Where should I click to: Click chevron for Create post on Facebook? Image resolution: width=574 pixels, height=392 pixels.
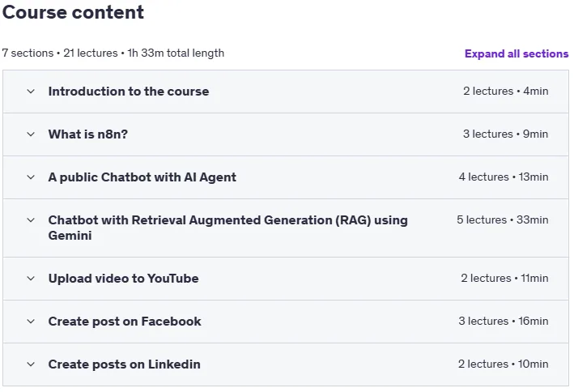pyautogui.click(x=31, y=322)
